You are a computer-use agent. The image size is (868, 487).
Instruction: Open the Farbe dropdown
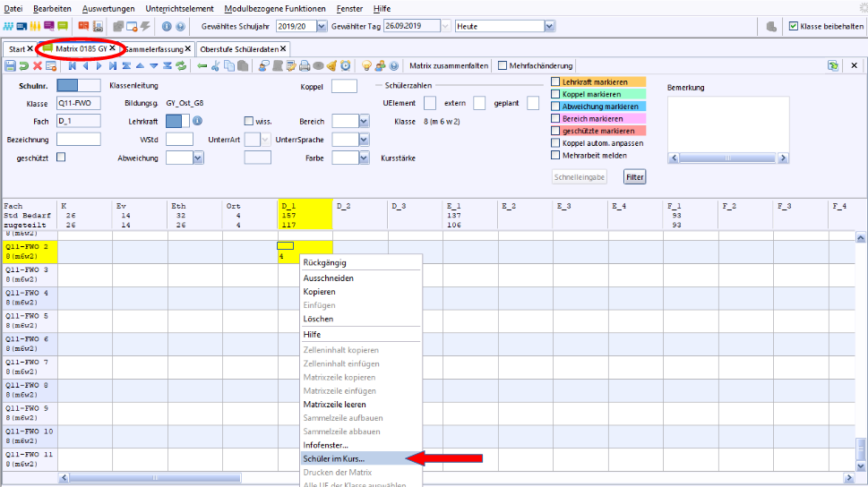[364, 158]
